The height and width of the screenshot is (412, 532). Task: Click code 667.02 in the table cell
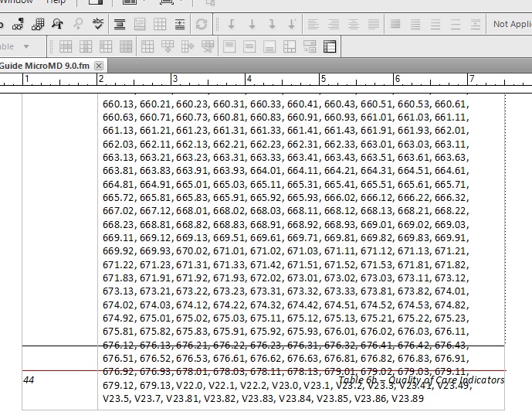coord(118,211)
